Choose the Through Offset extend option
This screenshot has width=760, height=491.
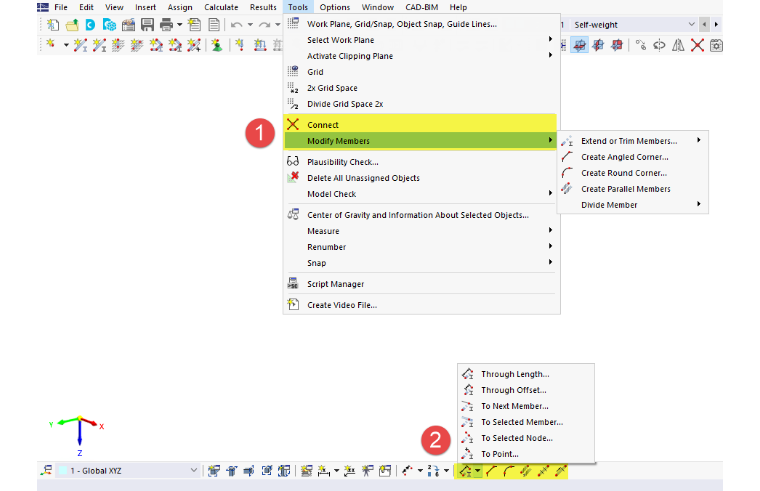[x=525, y=390]
